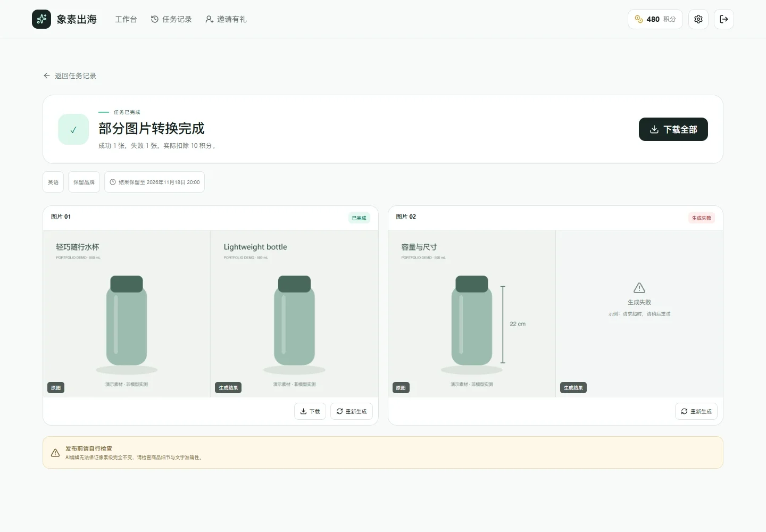The height and width of the screenshot is (532, 766).
Task: Open the 容量与尺寸 original image
Action: click(472, 314)
